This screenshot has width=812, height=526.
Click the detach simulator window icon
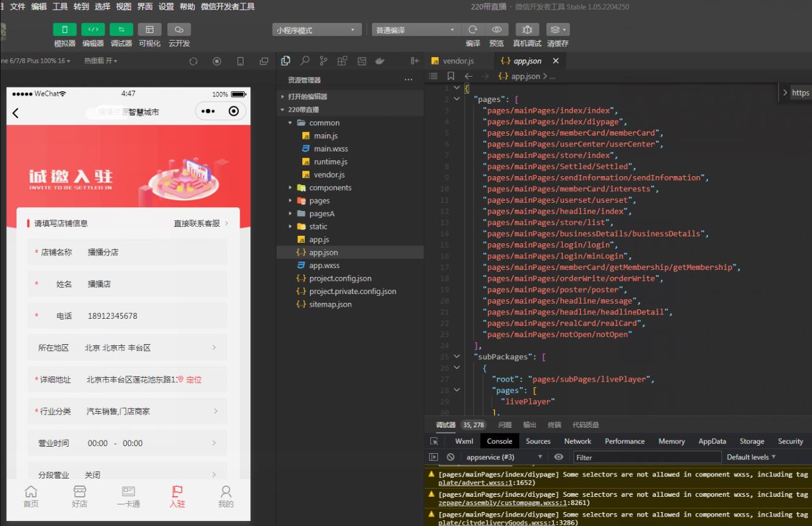264,61
